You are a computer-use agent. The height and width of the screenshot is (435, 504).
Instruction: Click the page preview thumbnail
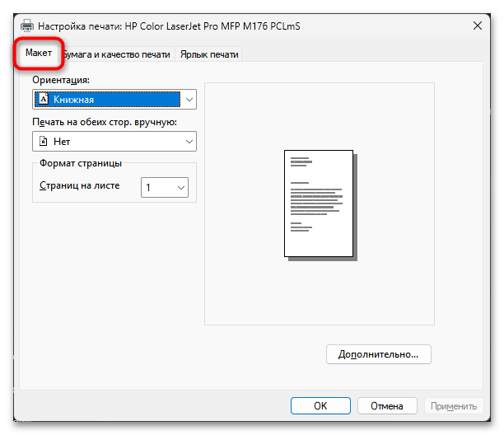320,205
